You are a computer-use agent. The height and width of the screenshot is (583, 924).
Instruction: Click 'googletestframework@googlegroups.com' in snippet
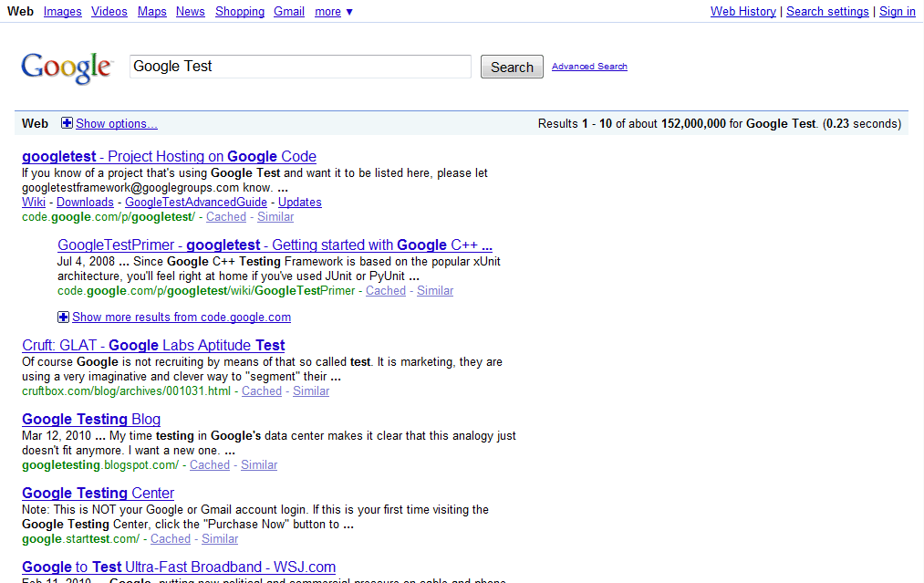(130, 188)
